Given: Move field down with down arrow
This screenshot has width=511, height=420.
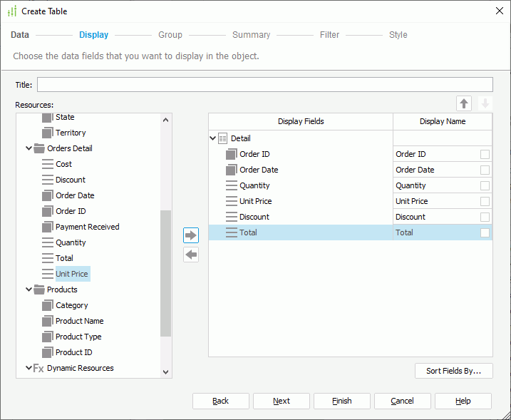Looking at the screenshot, I should click(485, 103).
